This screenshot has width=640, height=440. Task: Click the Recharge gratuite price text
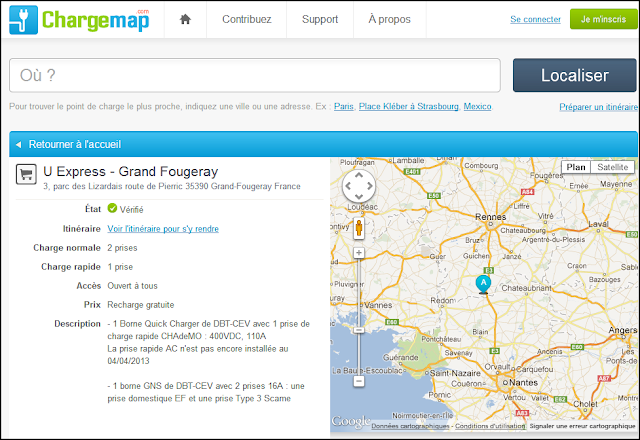141,305
